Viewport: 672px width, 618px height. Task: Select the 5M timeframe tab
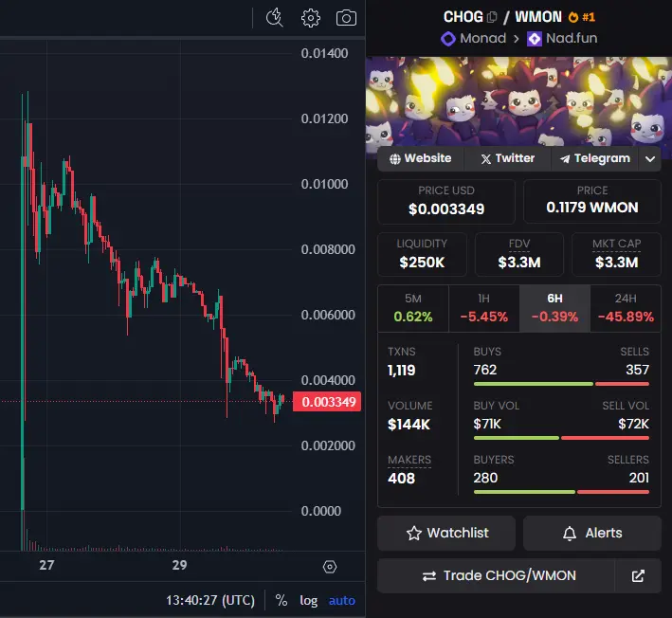point(413,308)
